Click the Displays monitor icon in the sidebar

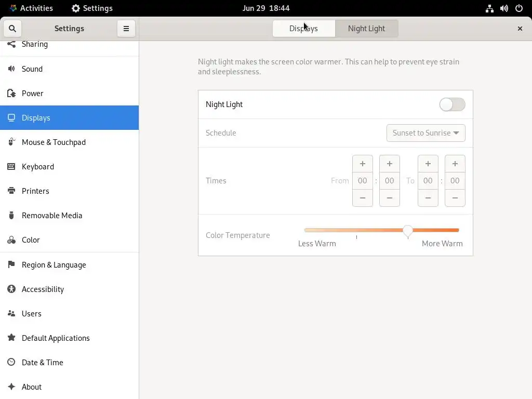click(x=11, y=118)
